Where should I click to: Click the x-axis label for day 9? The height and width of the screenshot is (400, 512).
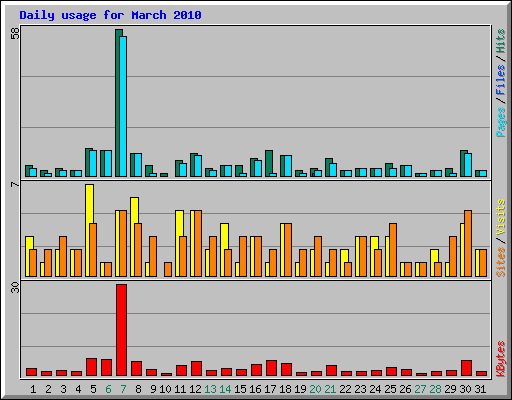pyautogui.click(x=153, y=389)
